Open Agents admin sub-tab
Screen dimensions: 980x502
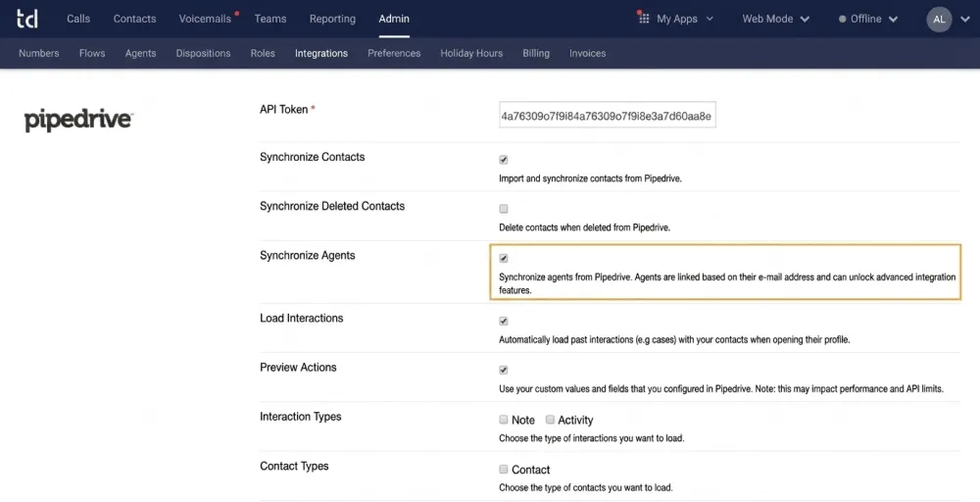click(x=140, y=54)
